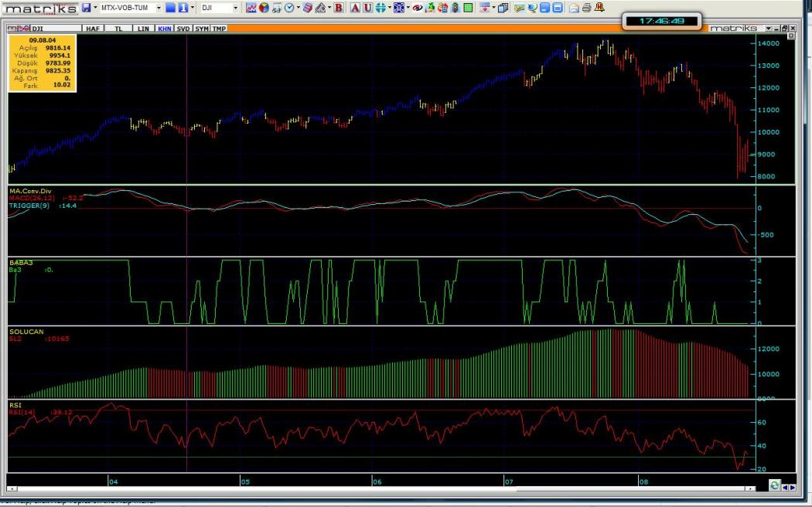Expand the DJI symbol combo box
The height and width of the screenshot is (507, 812).
[x=236, y=8]
